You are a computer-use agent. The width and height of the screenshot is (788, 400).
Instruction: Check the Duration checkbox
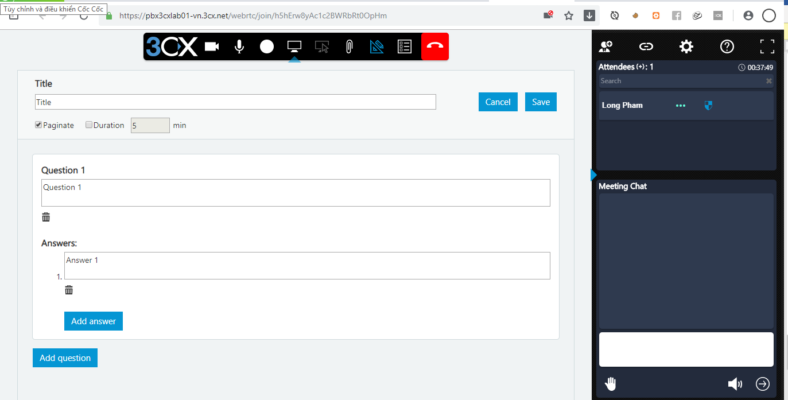89,125
